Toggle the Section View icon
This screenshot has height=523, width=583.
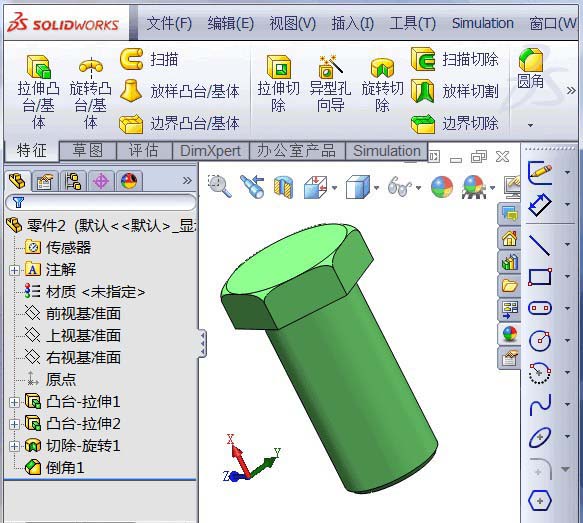[x=283, y=187]
